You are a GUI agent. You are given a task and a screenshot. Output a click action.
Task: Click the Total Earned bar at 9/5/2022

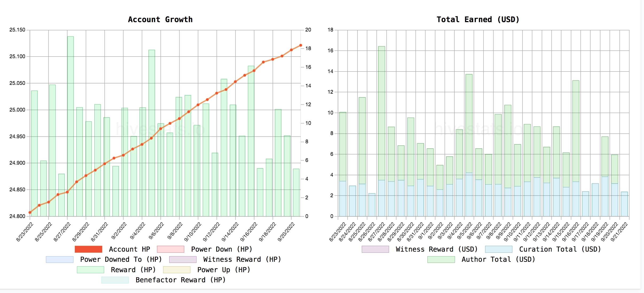[x=469, y=145]
